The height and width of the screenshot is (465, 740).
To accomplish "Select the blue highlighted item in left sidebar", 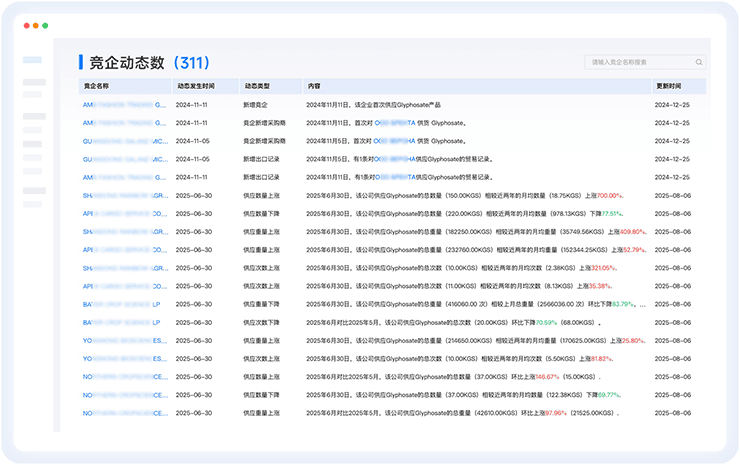I will [34, 61].
